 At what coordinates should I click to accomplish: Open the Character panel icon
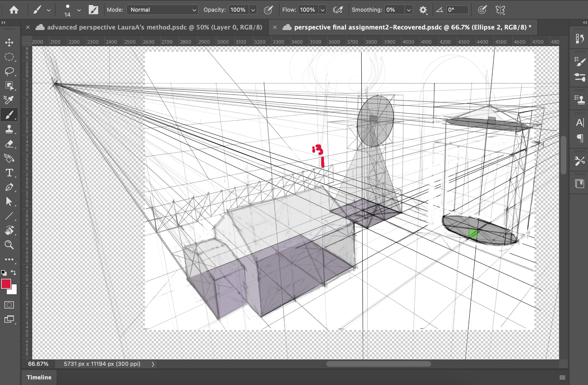point(580,122)
